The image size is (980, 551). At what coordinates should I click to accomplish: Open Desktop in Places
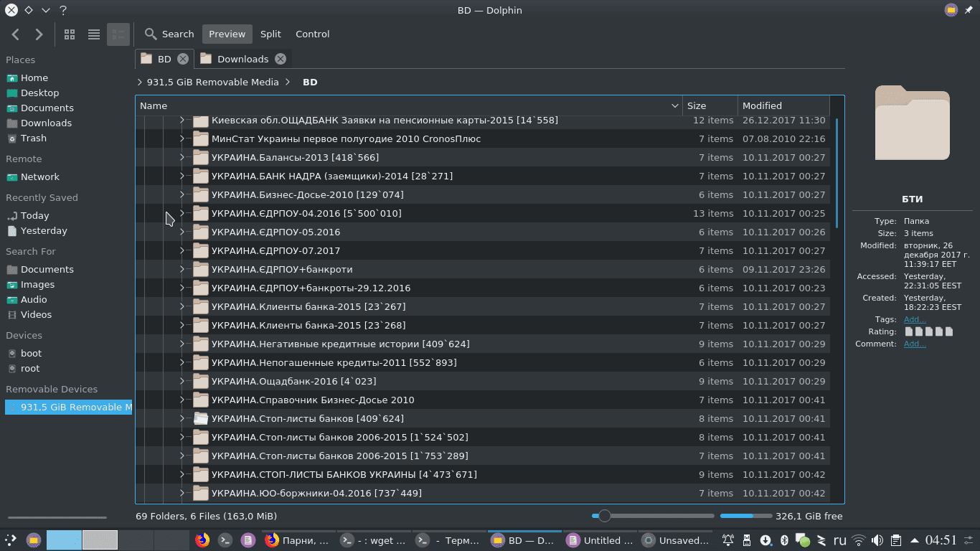(39, 93)
